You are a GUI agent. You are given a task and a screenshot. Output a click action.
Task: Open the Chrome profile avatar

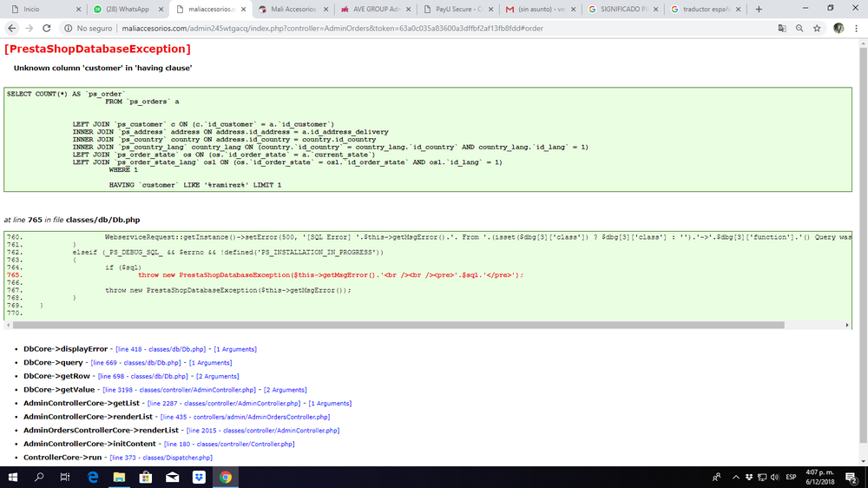[838, 29]
